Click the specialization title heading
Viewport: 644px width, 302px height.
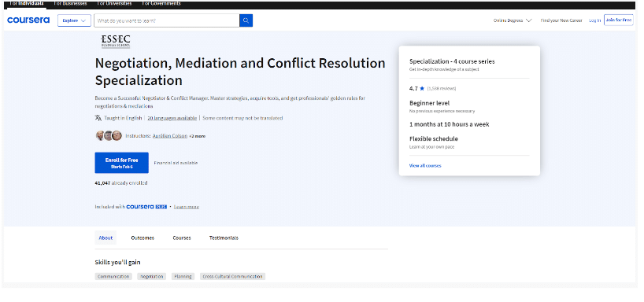click(240, 72)
